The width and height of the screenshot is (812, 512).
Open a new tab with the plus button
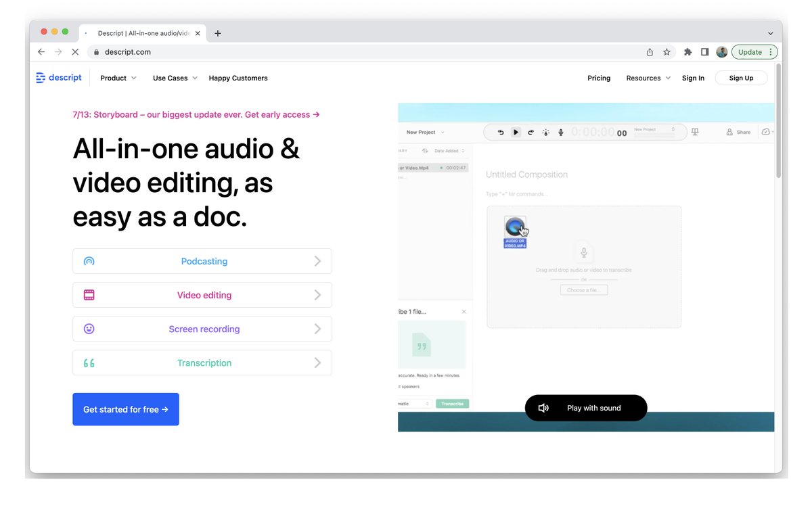(218, 33)
